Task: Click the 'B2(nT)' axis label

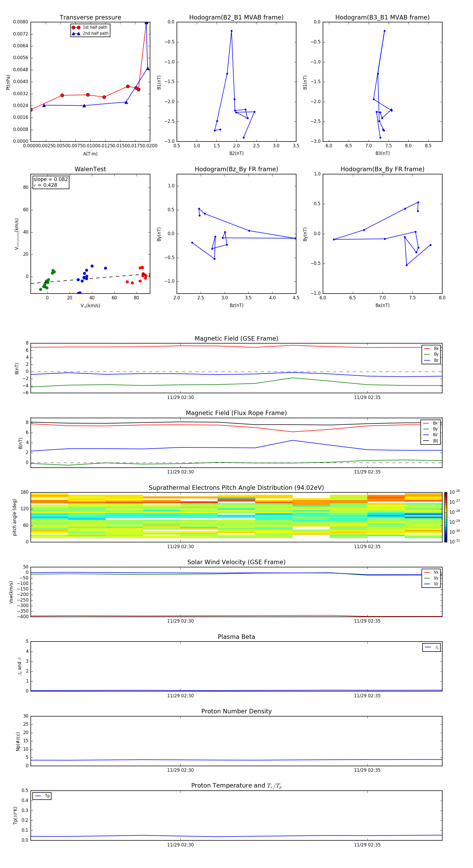Action: [236, 153]
